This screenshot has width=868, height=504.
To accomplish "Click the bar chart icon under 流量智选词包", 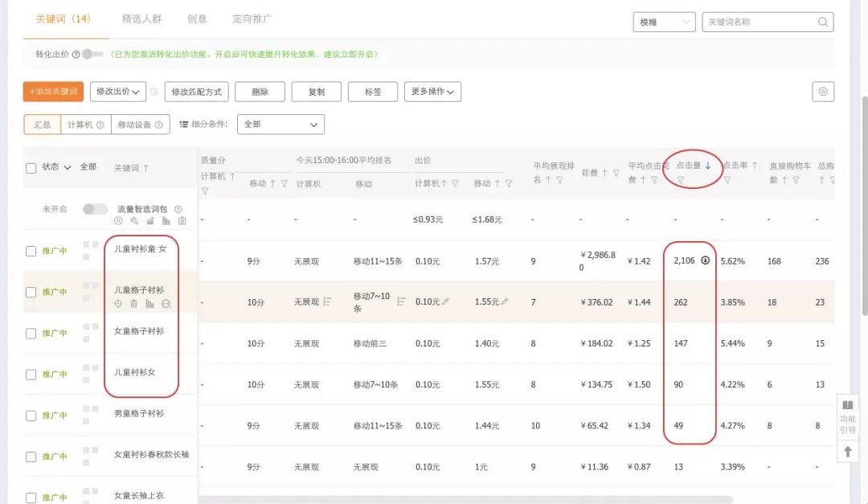I will pos(166,221).
